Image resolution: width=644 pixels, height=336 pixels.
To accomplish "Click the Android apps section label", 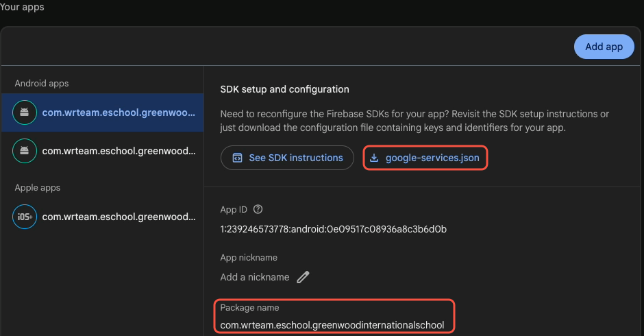I will (42, 84).
